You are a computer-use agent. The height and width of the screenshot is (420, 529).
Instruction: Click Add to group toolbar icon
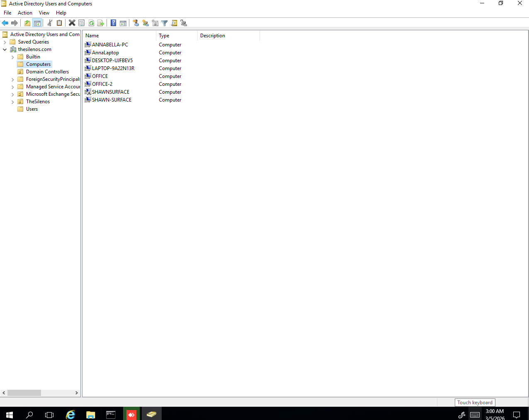184,23
